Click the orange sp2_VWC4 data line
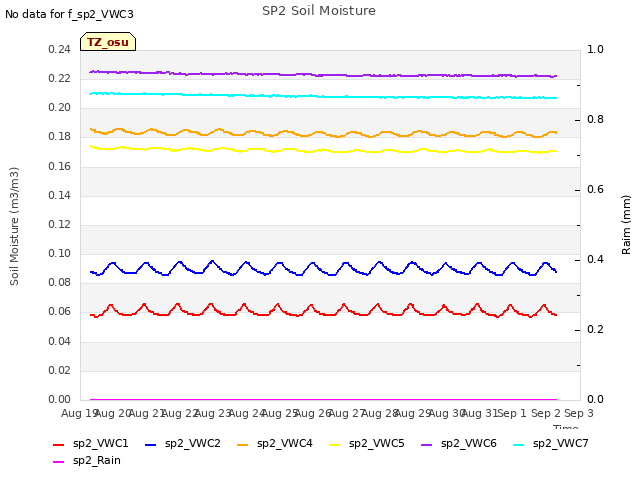The image size is (640, 480). tap(322, 133)
